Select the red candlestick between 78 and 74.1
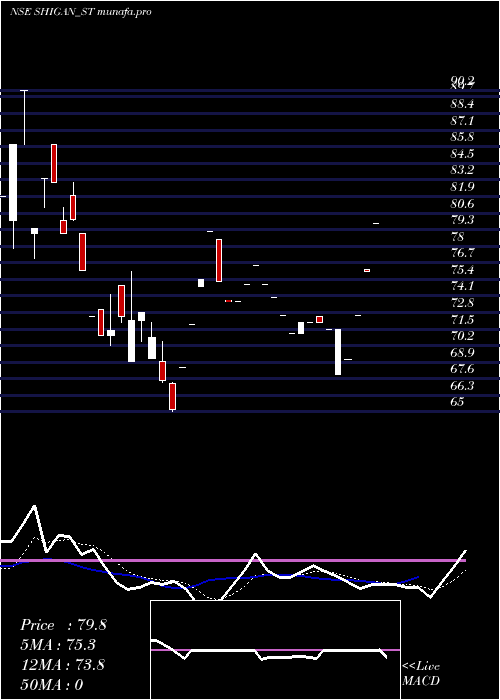 [x=219, y=260]
